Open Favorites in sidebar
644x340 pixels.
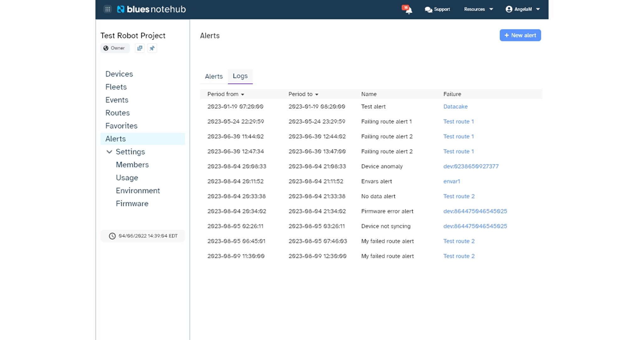pos(121,126)
